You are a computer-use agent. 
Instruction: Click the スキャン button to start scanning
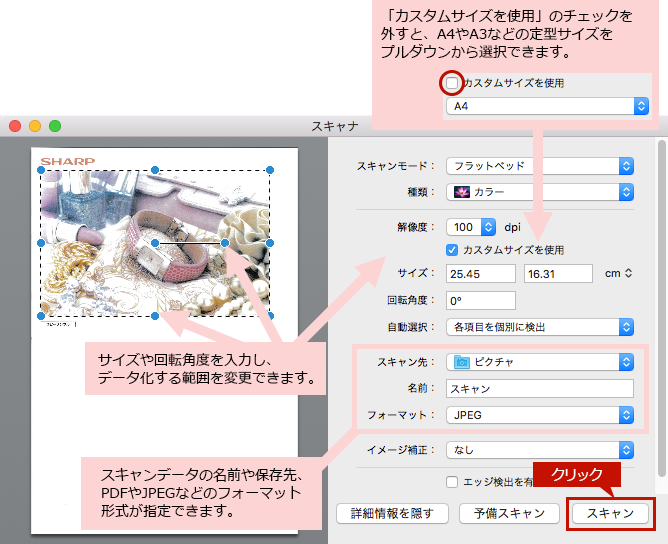pyautogui.click(x=610, y=513)
